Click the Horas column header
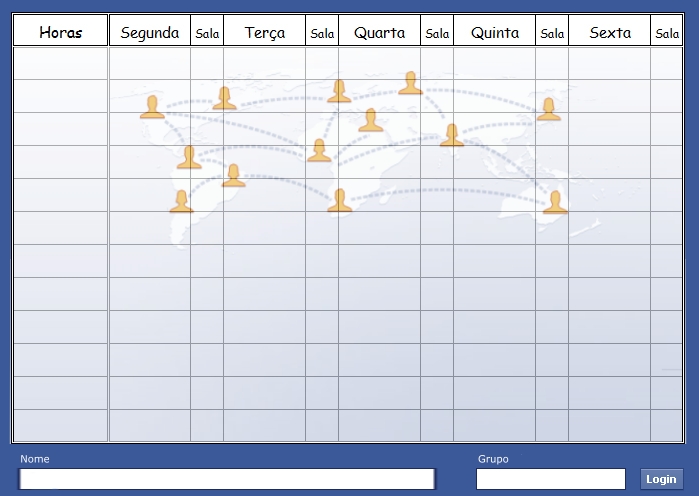The height and width of the screenshot is (496, 699). click(60, 32)
